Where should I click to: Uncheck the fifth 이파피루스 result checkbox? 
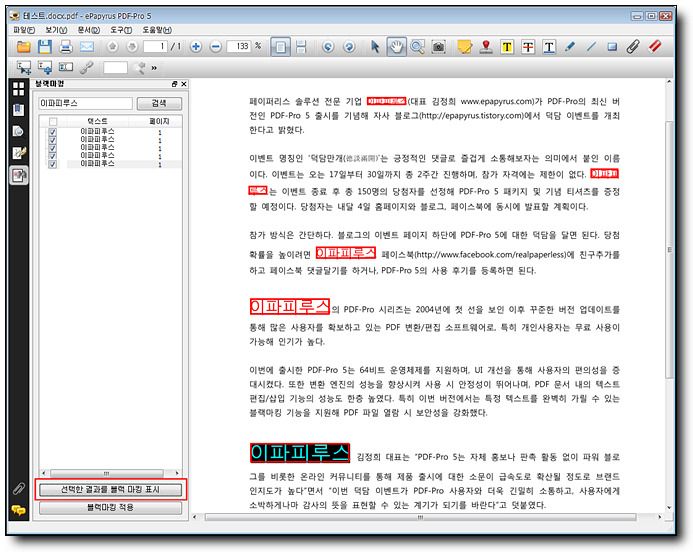pyautogui.click(x=53, y=164)
